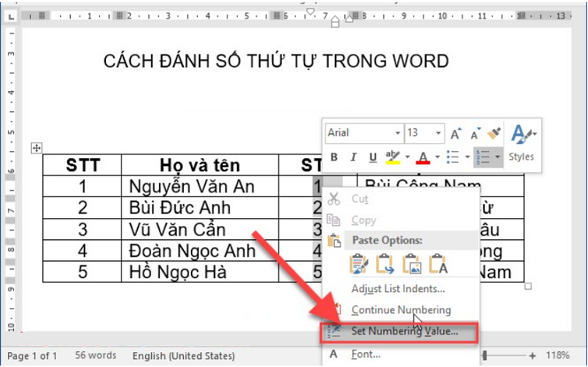Click the Grow Font icon
Image resolution: width=588 pixels, height=367 pixels.
[456, 133]
